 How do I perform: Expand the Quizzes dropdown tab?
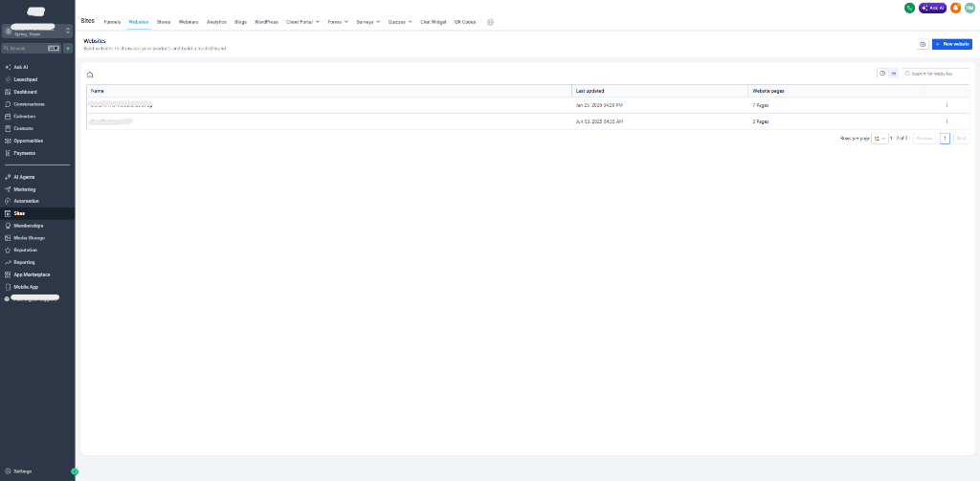point(400,22)
